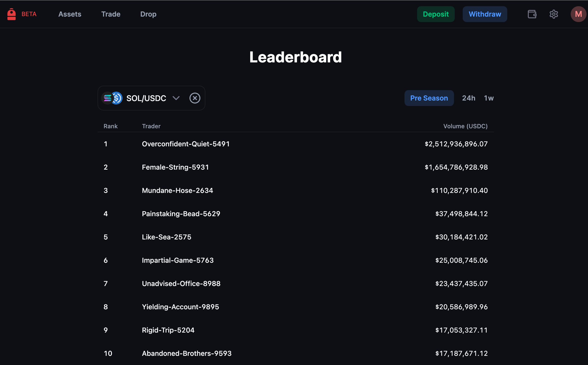Click the Volume (USDC) column header
The image size is (588, 365).
(465, 126)
